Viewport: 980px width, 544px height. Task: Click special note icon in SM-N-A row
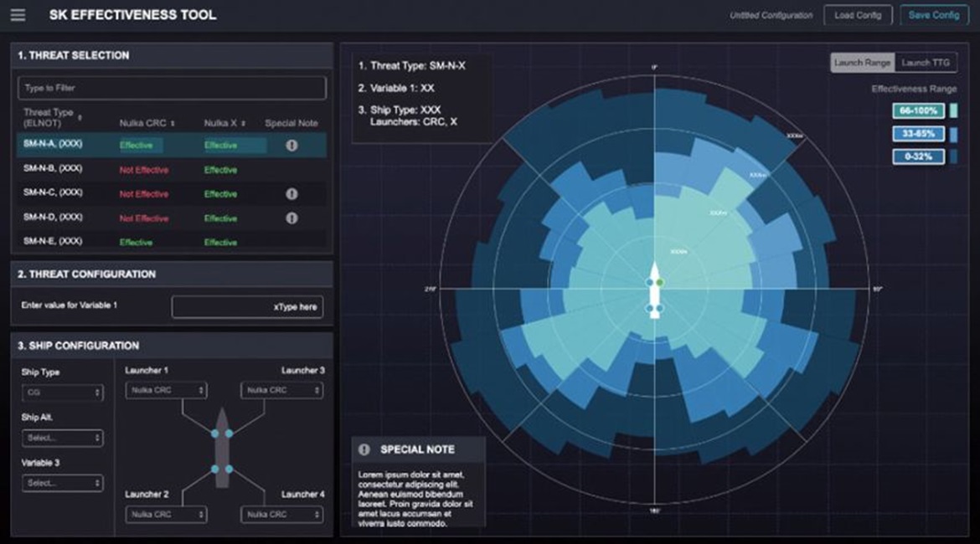point(291,145)
